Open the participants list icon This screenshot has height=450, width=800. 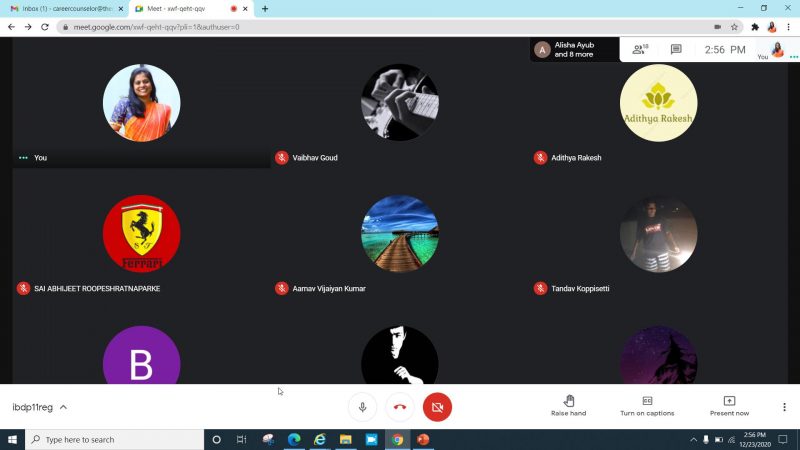tap(640, 49)
